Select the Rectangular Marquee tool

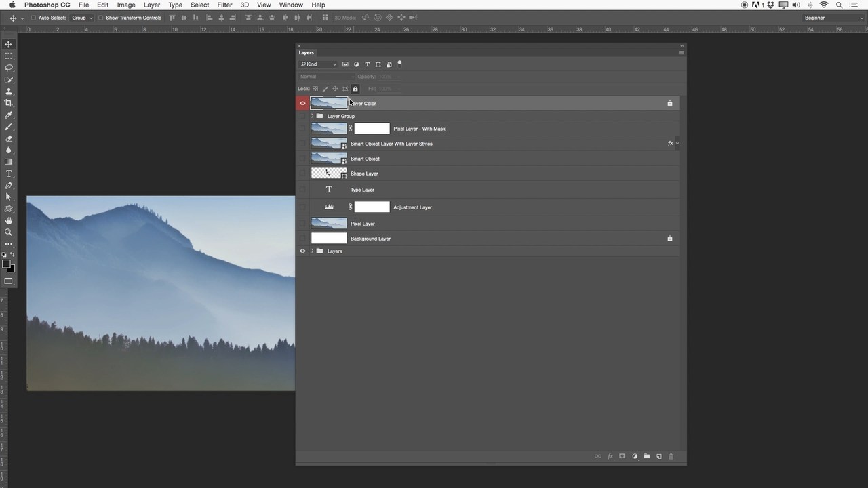[9, 56]
